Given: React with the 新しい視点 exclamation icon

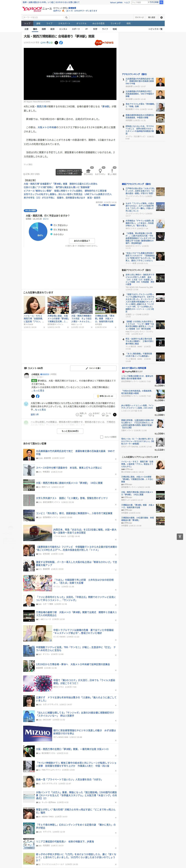Looking at the screenshot, I should pos(112,171).
